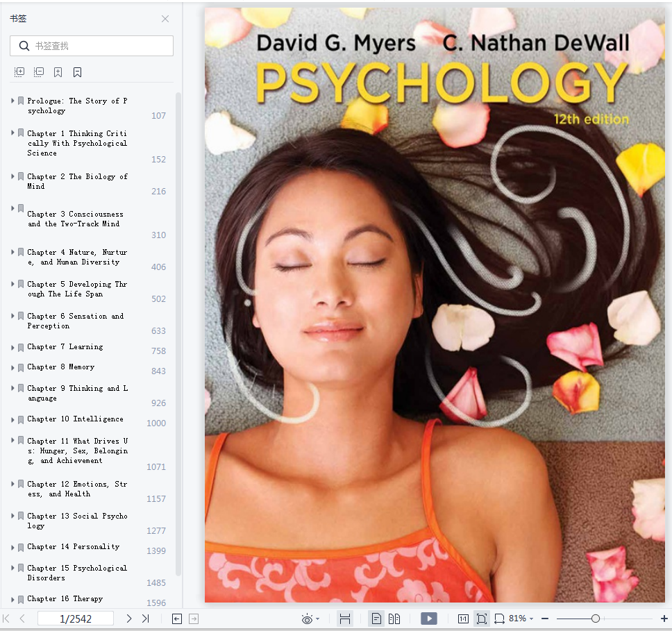The image size is (672, 631).
Task: Open bookmark Chapter 10 Intelligence
Action: (x=76, y=419)
